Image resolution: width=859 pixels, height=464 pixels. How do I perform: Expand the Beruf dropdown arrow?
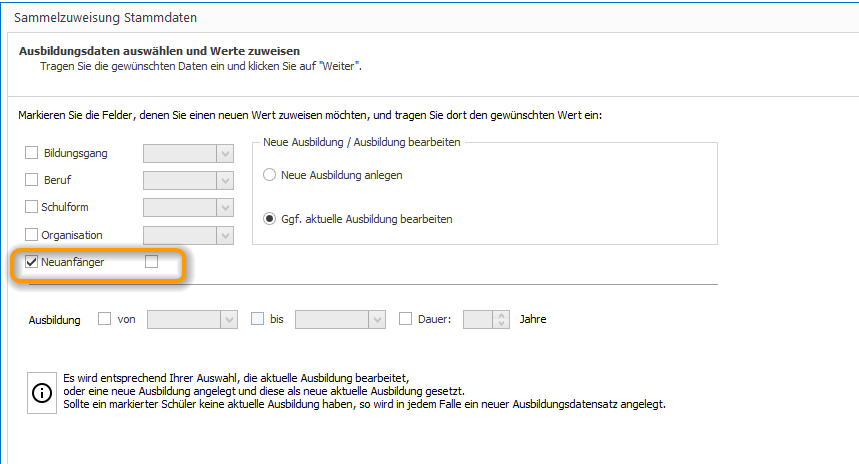click(225, 180)
